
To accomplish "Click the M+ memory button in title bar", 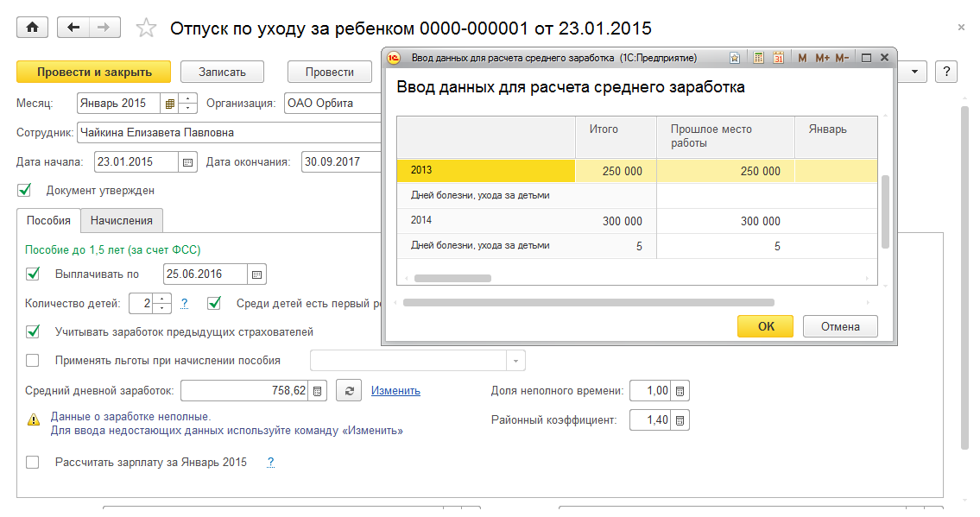I will coord(821,58).
